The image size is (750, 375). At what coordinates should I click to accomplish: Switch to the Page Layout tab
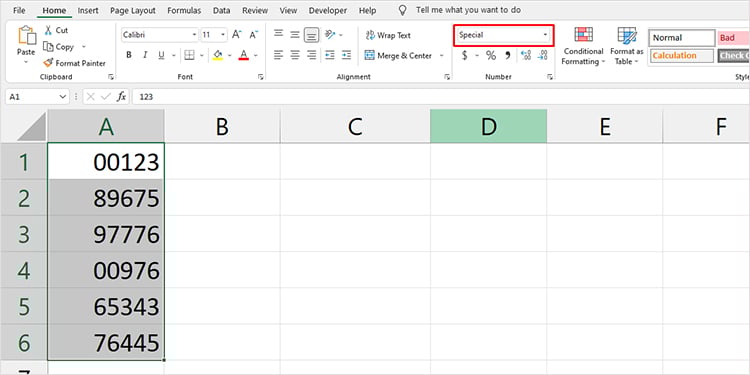(x=133, y=10)
